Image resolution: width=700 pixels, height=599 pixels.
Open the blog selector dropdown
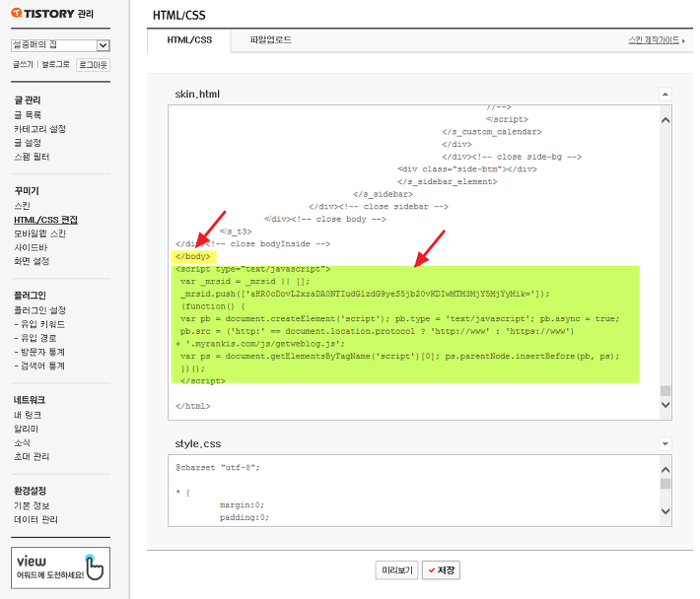coord(60,45)
